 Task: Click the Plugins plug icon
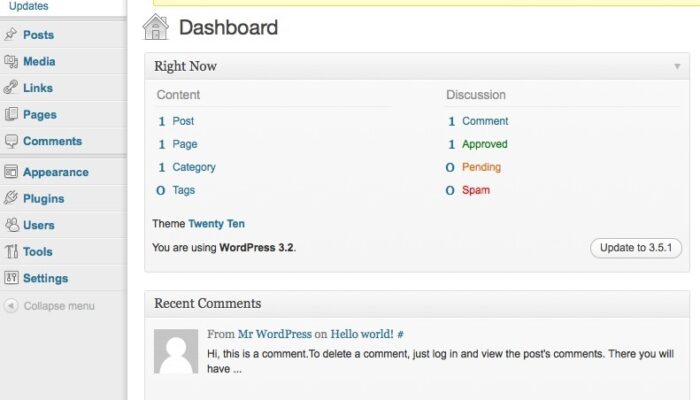pos(11,198)
